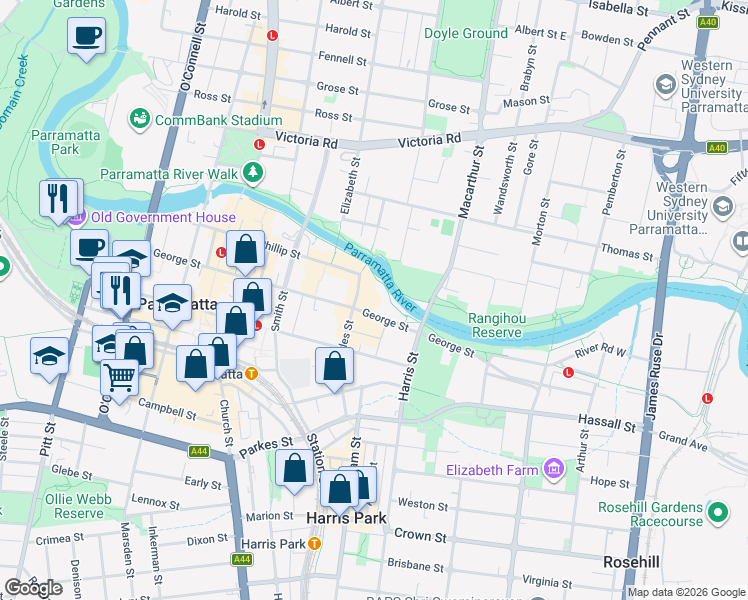
Task: Click the Crown St road label
Action: [x=420, y=536]
